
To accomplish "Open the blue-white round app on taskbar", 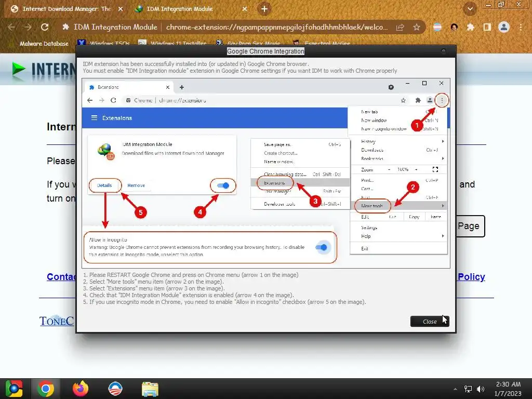I will [x=115, y=389].
